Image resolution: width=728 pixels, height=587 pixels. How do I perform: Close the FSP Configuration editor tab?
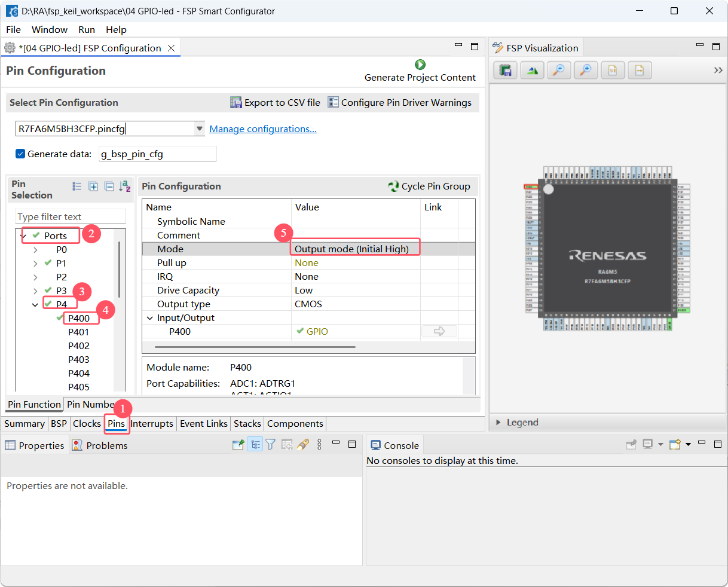coord(172,48)
